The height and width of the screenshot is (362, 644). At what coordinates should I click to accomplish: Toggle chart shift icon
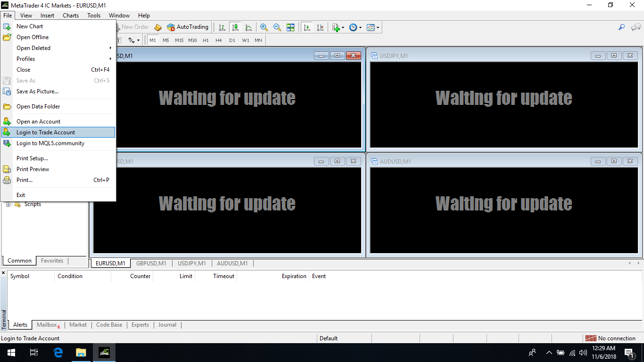coord(320,27)
